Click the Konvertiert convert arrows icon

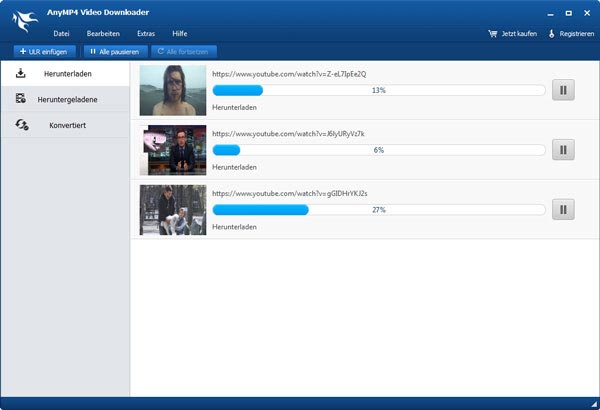click(x=22, y=124)
